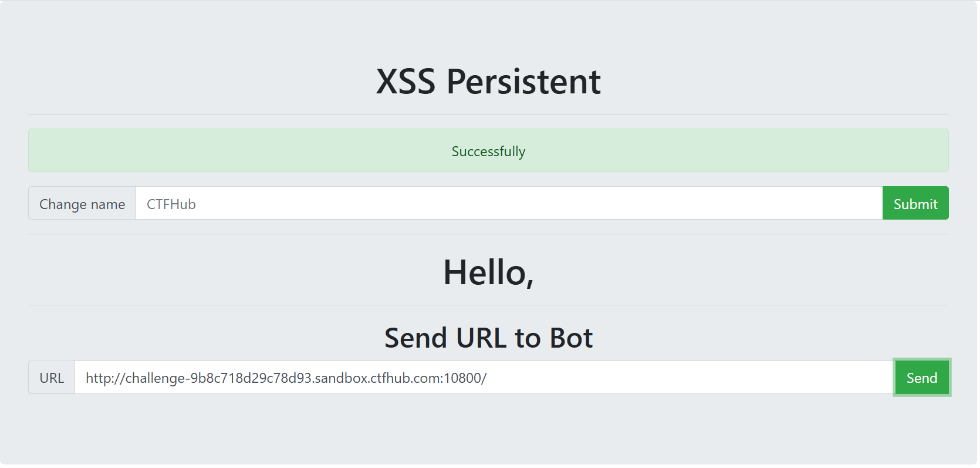This screenshot has height=468, width=980.
Task: Click the "Change name" label
Action: tap(82, 204)
